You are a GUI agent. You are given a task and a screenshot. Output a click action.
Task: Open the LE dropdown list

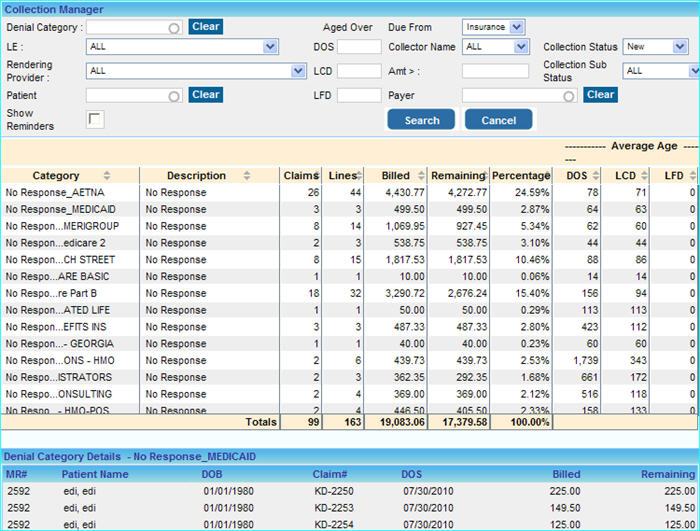pos(270,47)
